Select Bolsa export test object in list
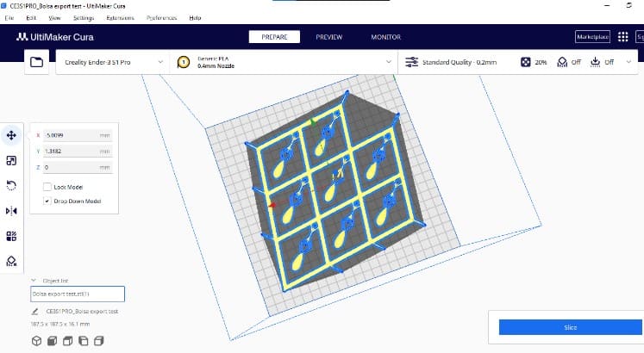This screenshot has width=644, height=353. (78, 294)
